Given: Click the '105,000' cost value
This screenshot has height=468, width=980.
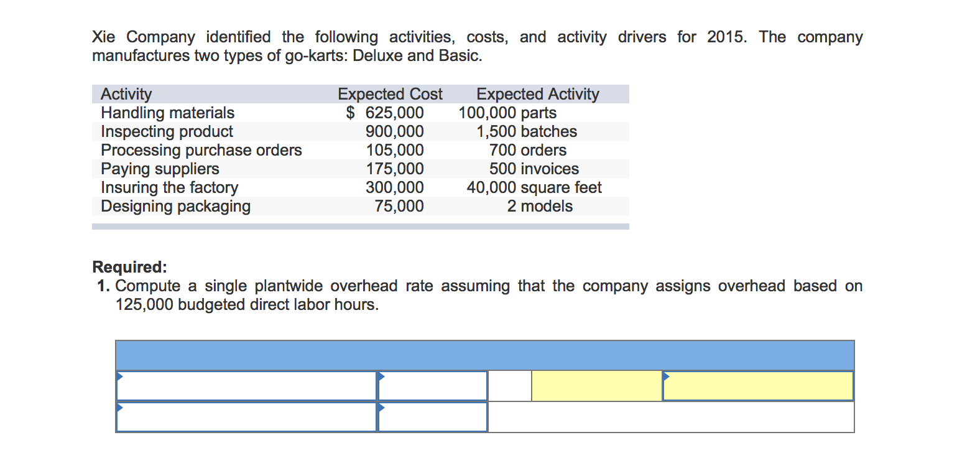Looking at the screenshot, I should [395, 150].
